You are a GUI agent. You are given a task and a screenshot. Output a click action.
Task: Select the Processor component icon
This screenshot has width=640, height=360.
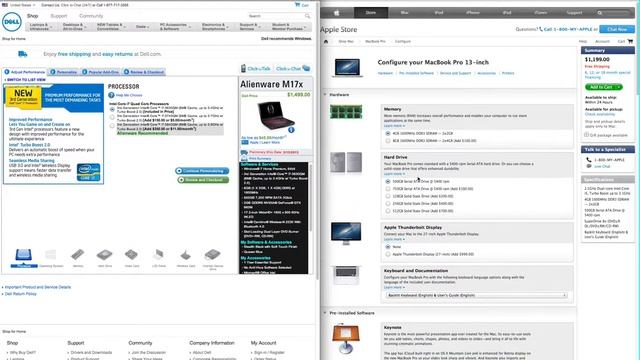pyautogui.click(x=24, y=256)
